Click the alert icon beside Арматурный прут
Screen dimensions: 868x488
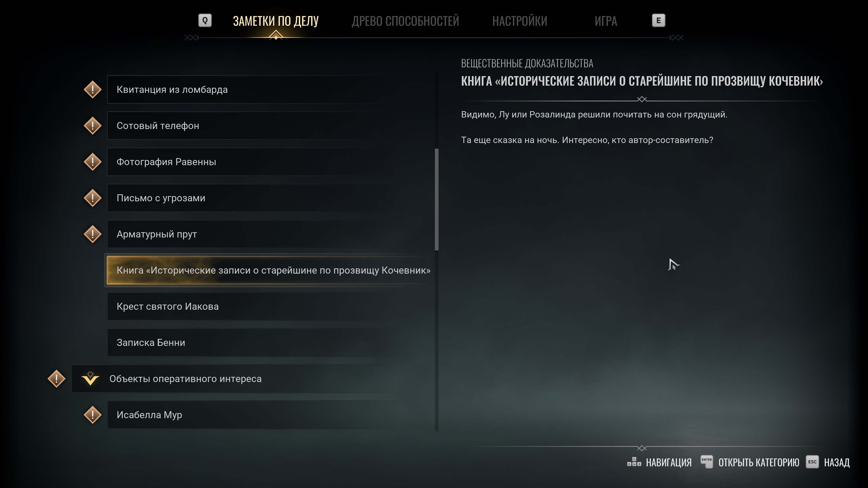coord(93,234)
